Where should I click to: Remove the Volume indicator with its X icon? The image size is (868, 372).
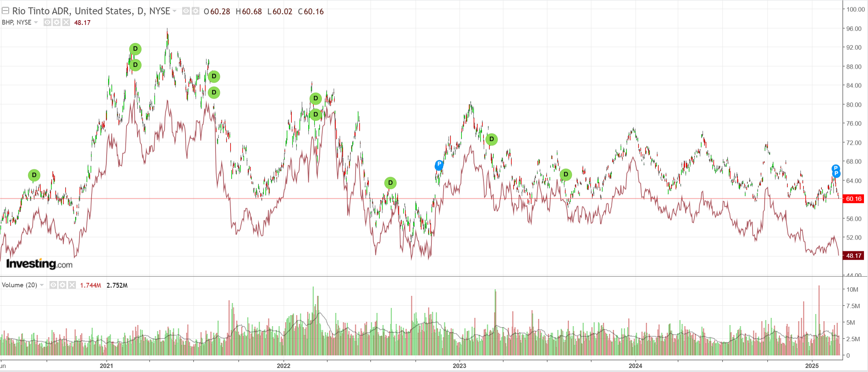tap(72, 285)
